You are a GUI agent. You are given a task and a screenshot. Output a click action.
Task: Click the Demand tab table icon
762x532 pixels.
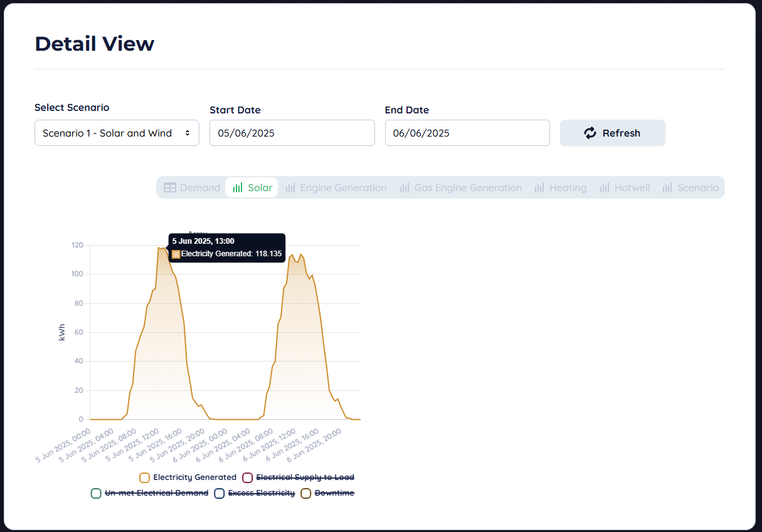169,187
